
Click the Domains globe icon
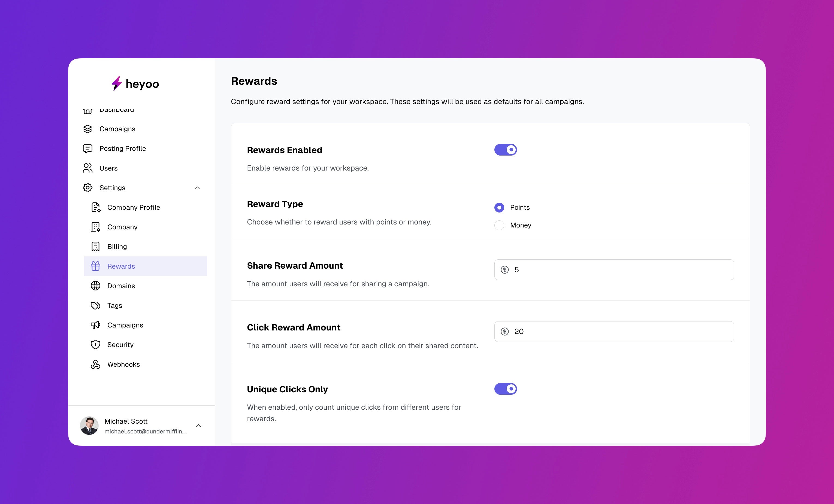pyautogui.click(x=95, y=286)
